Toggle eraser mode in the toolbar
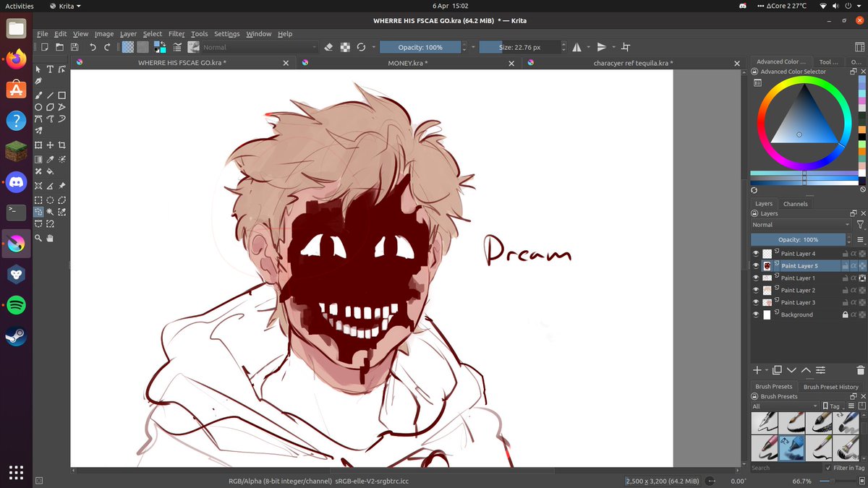 [328, 47]
